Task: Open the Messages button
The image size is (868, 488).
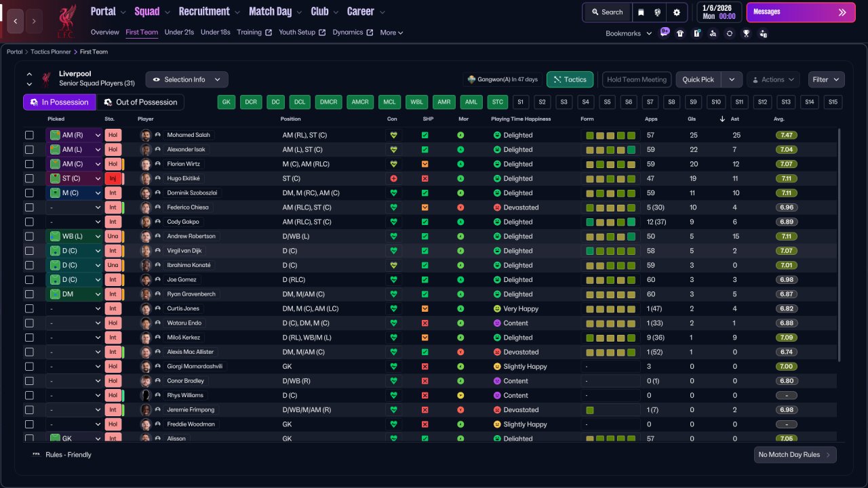Action: pyautogui.click(x=801, y=12)
